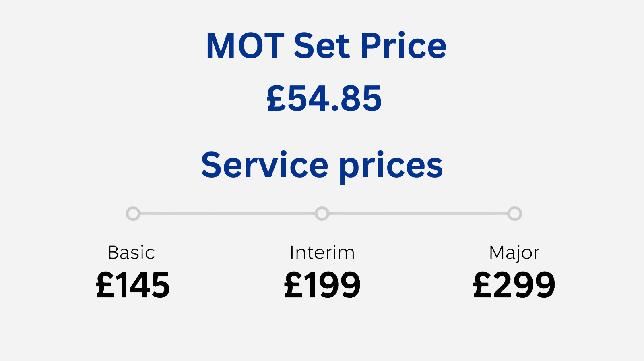Image resolution: width=644 pixels, height=361 pixels.
Task: Click the left timeline node above Basic
Action: click(133, 213)
